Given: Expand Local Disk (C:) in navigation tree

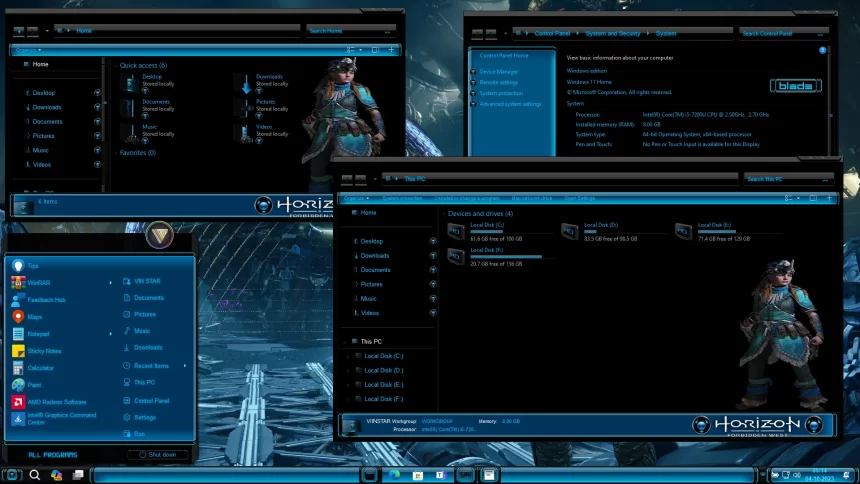Looking at the screenshot, I should tap(348, 356).
